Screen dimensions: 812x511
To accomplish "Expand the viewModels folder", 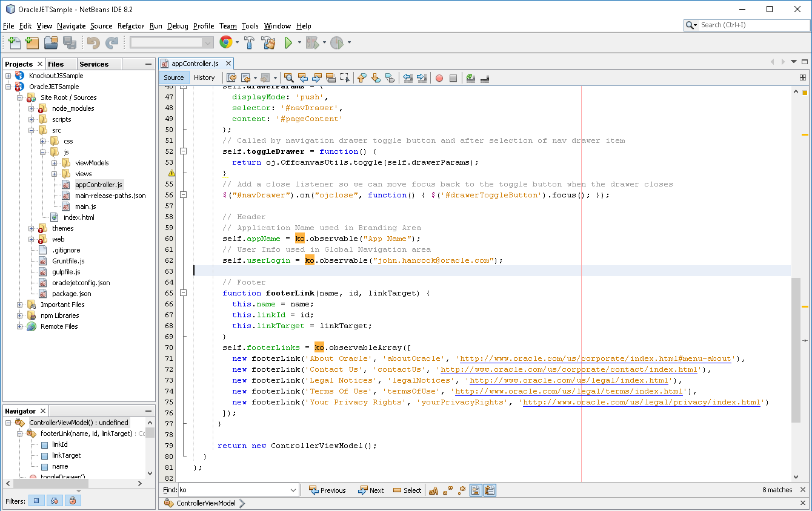I will pos(55,163).
